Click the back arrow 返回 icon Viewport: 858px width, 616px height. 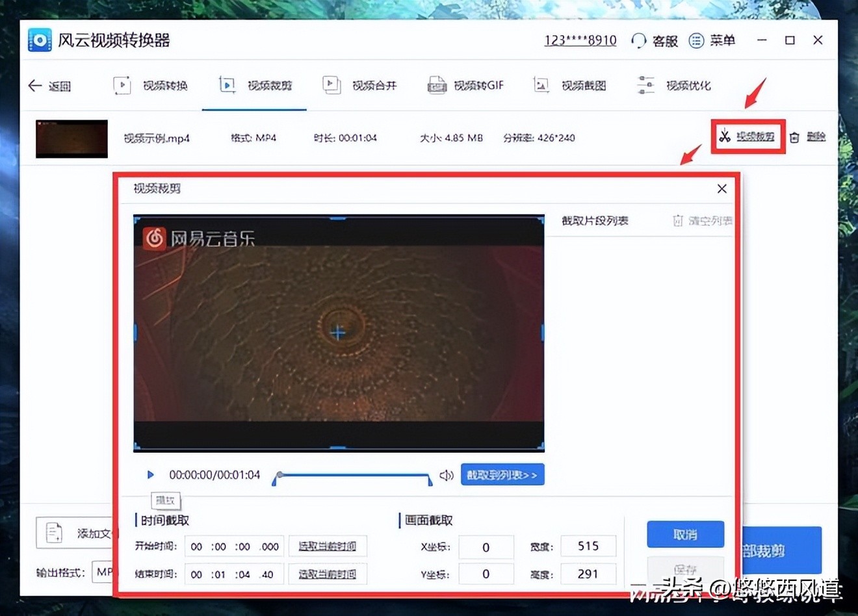pyautogui.click(x=34, y=86)
